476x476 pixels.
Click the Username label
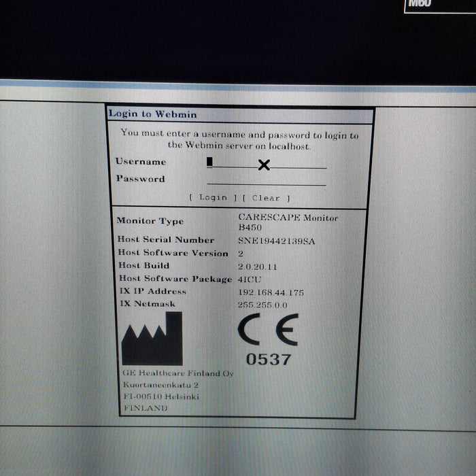tap(141, 162)
